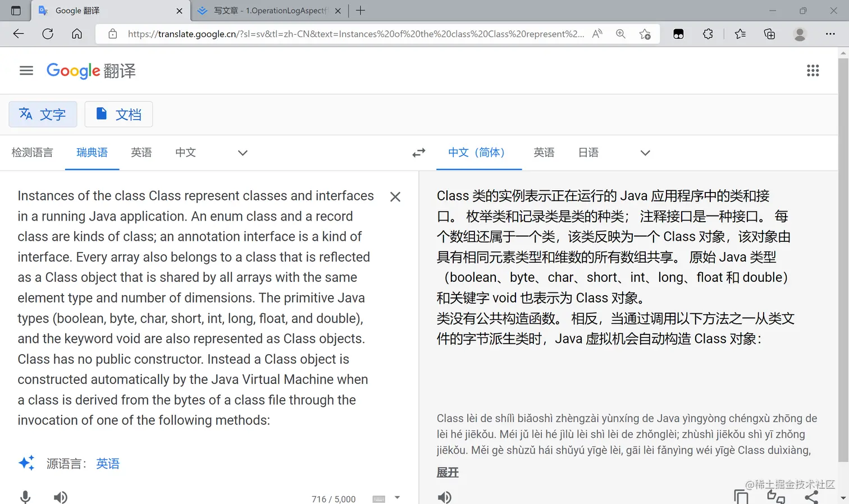Share the translation
This screenshot has height=504, width=849.
[811, 497]
